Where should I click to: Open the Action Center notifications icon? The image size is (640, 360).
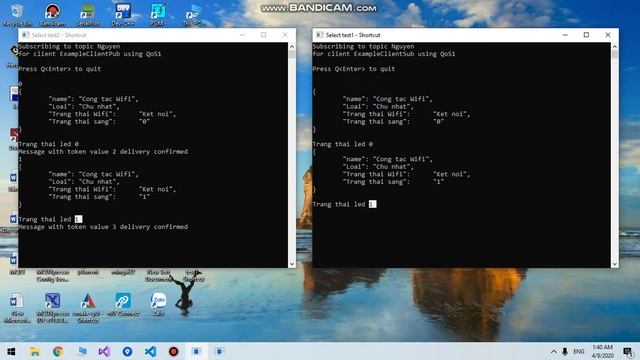(628, 351)
